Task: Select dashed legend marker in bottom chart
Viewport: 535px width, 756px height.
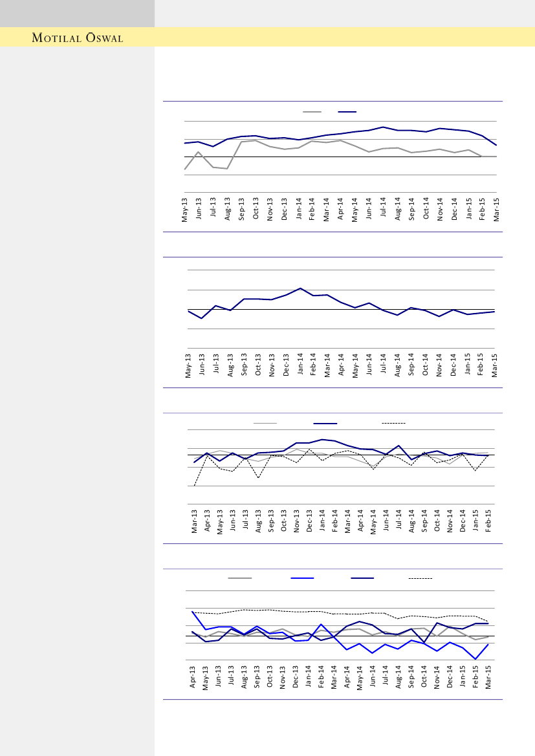Action: coord(420,578)
